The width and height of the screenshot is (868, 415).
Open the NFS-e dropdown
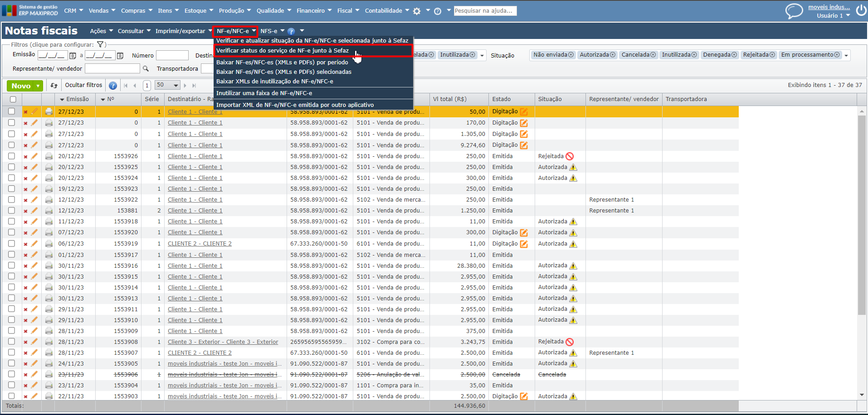(272, 31)
